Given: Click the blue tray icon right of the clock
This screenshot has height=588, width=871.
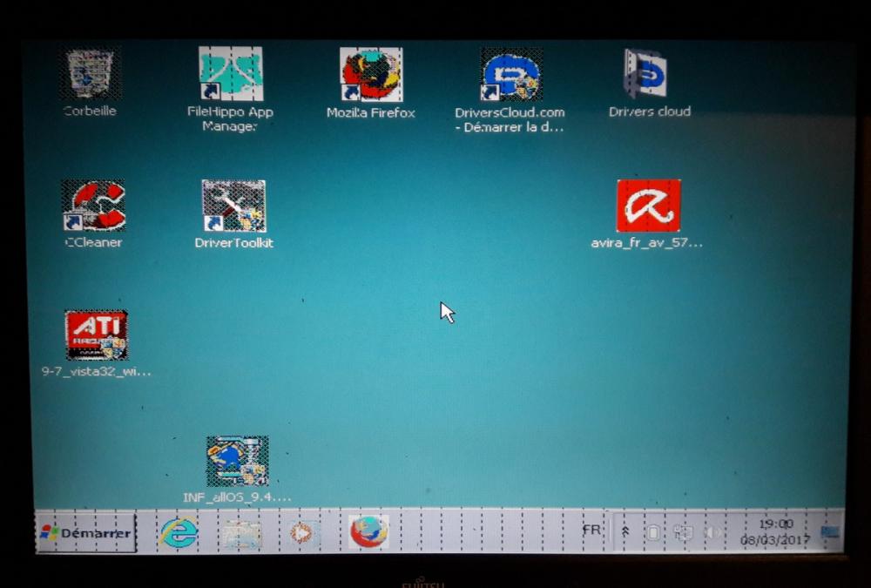Looking at the screenshot, I should click(x=829, y=532).
